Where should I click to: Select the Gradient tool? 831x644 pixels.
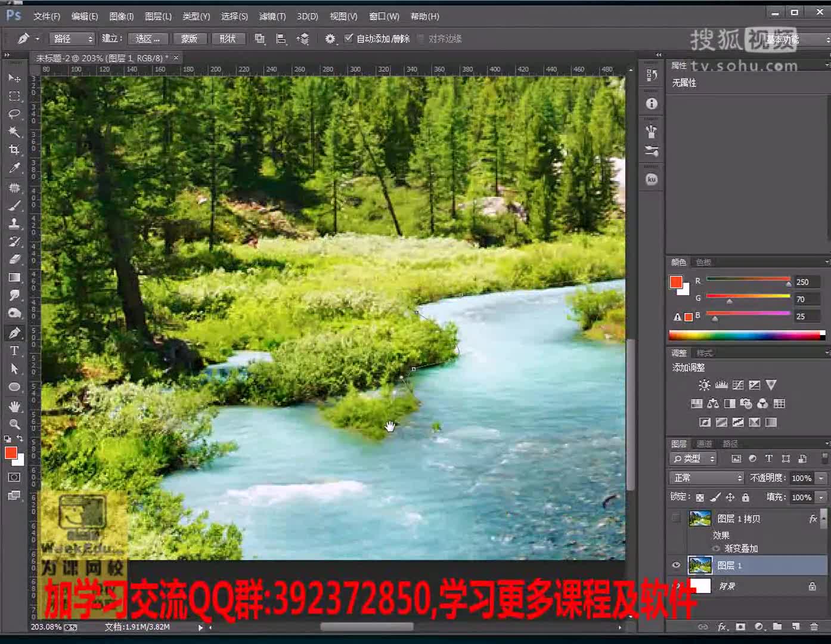click(14, 277)
